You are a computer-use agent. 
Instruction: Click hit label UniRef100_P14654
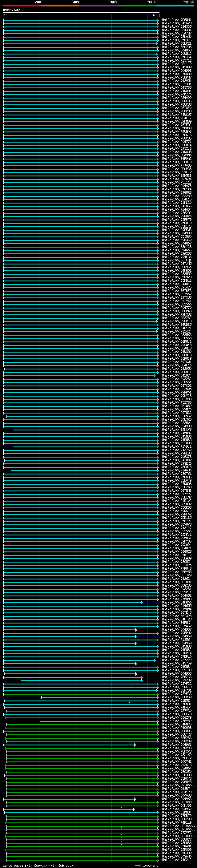177,209
